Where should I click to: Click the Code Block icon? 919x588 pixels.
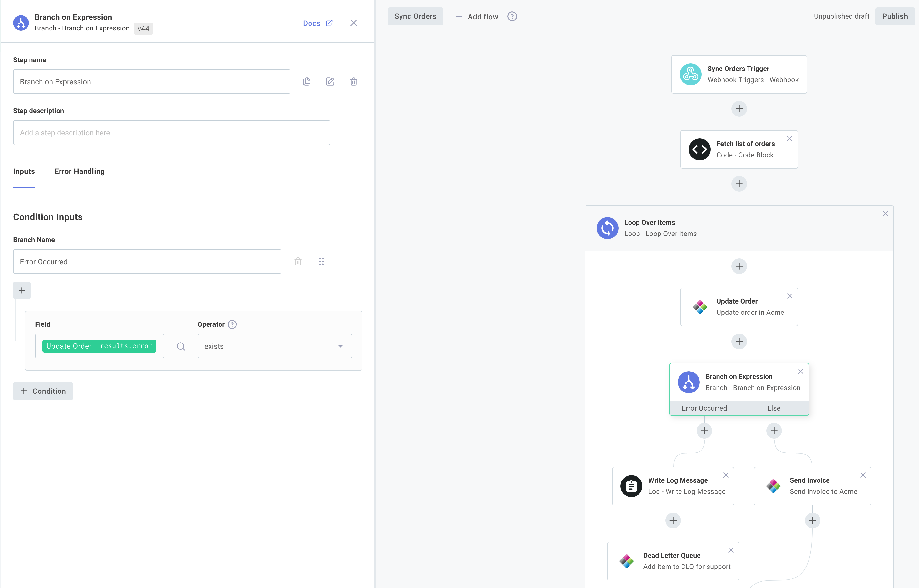point(700,149)
